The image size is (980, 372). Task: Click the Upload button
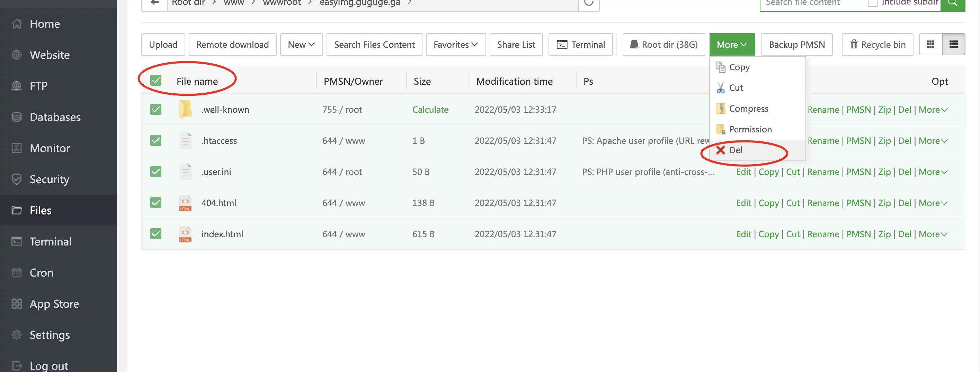(163, 45)
